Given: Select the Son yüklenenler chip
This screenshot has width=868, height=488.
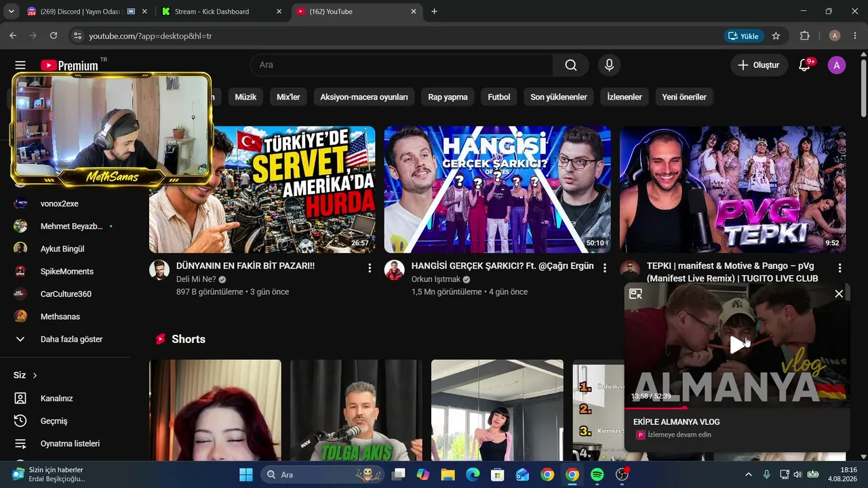Looking at the screenshot, I should click(x=559, y=97).
